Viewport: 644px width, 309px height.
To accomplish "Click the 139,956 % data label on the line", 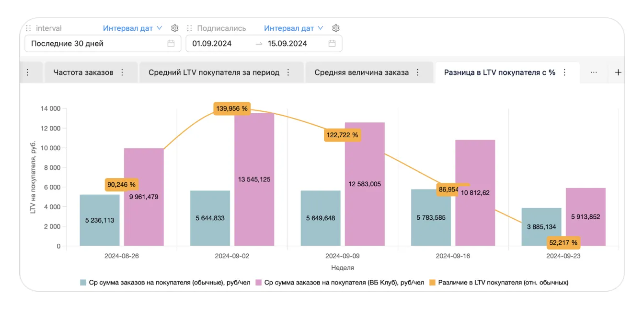I will click(x=232, y=108).
